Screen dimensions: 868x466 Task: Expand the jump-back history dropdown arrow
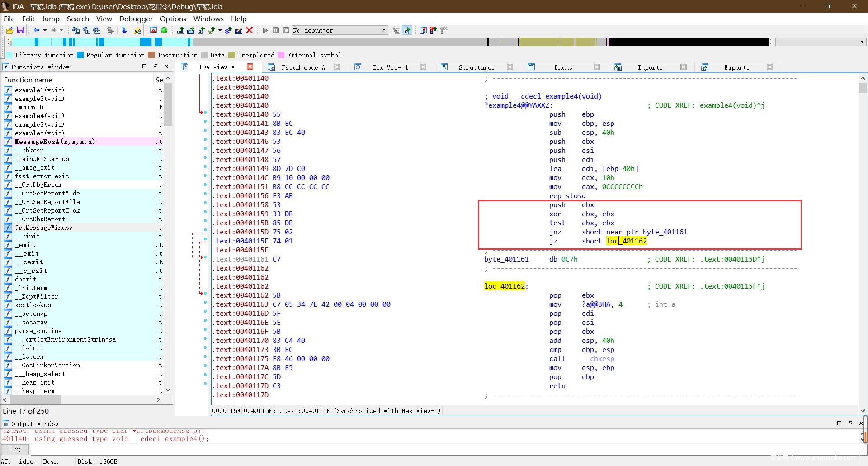[x=45, y=30]
